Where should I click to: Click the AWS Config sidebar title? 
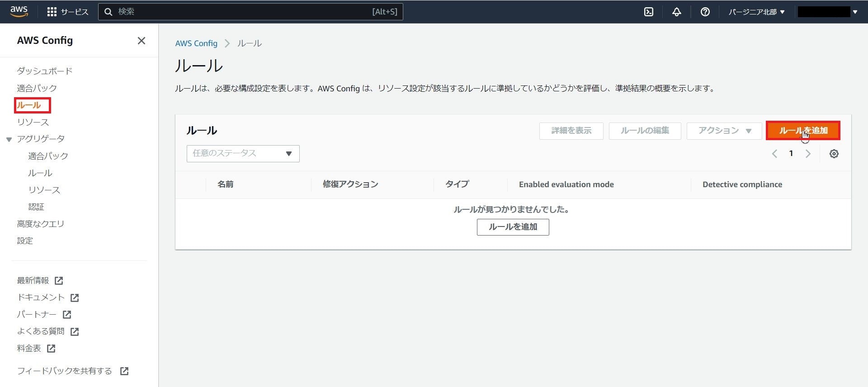(x=45, y=41)
